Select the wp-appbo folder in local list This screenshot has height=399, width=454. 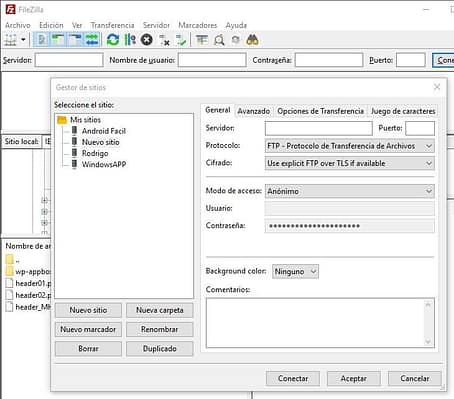pyautogui.click(x=28, y=272)
